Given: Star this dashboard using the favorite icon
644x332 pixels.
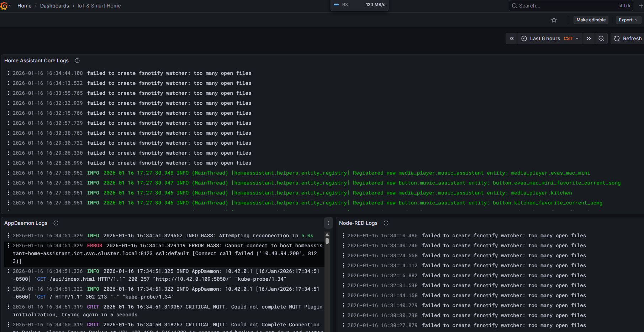Looking at the screenshot, I should pos(554,20).
